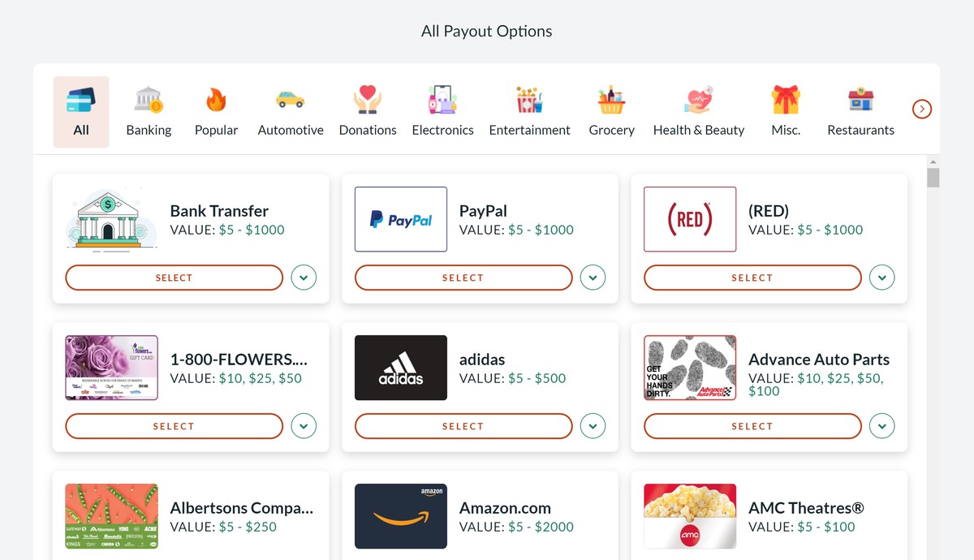Viewport: 974px width, 560px height.
Task: Open the Amazon.com gift card thumbnail
Action: (400, 516)
